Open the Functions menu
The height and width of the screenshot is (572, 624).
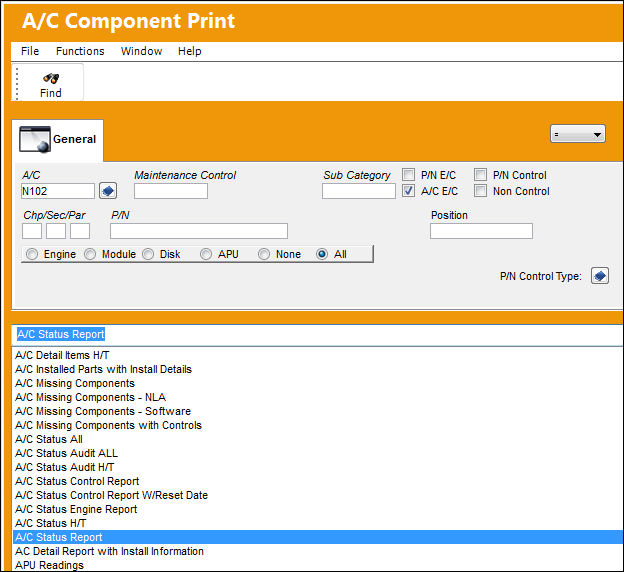coord(80,51)
